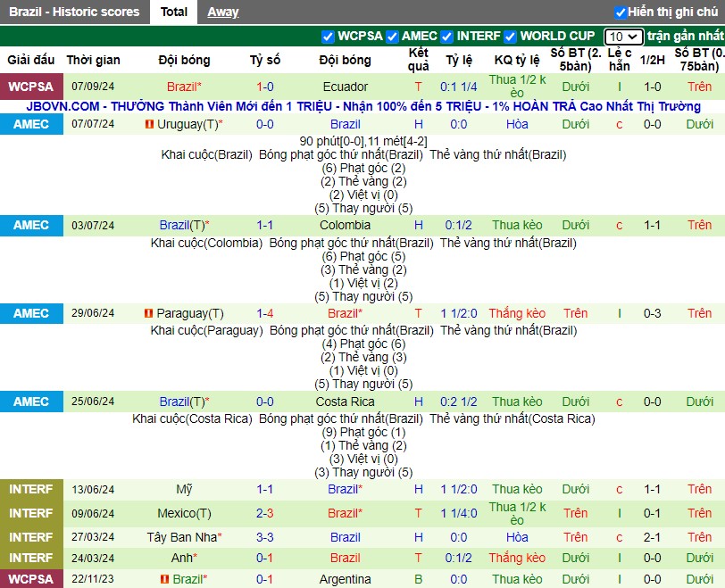Toggle the WORLD CUP filter checkbox

pyautogui.click(x=510, y=37)
